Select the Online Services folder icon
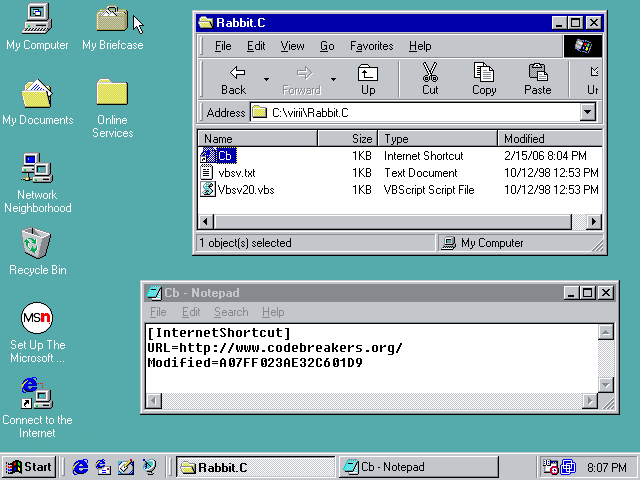640x480 pixels. 112,92
